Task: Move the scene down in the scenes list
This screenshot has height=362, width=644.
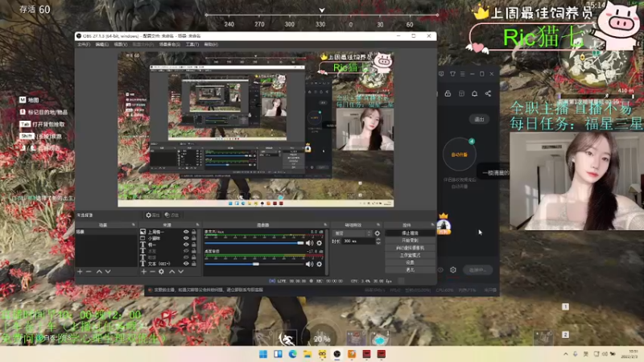Action: (x=108, y=272)
